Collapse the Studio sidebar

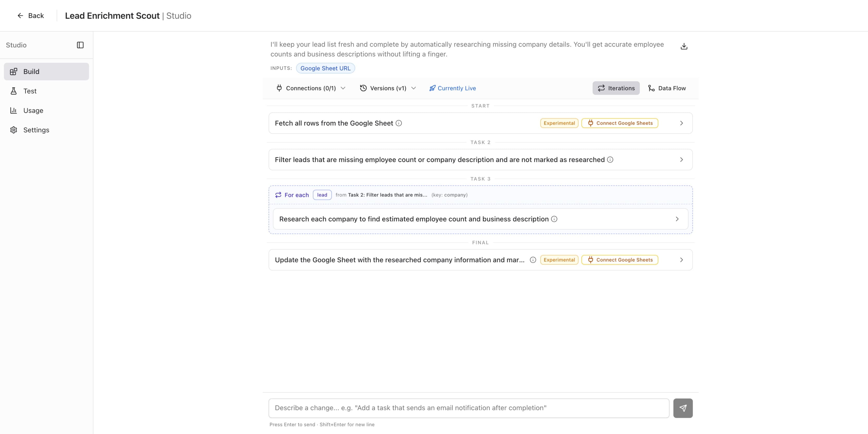tap(80, 45)
